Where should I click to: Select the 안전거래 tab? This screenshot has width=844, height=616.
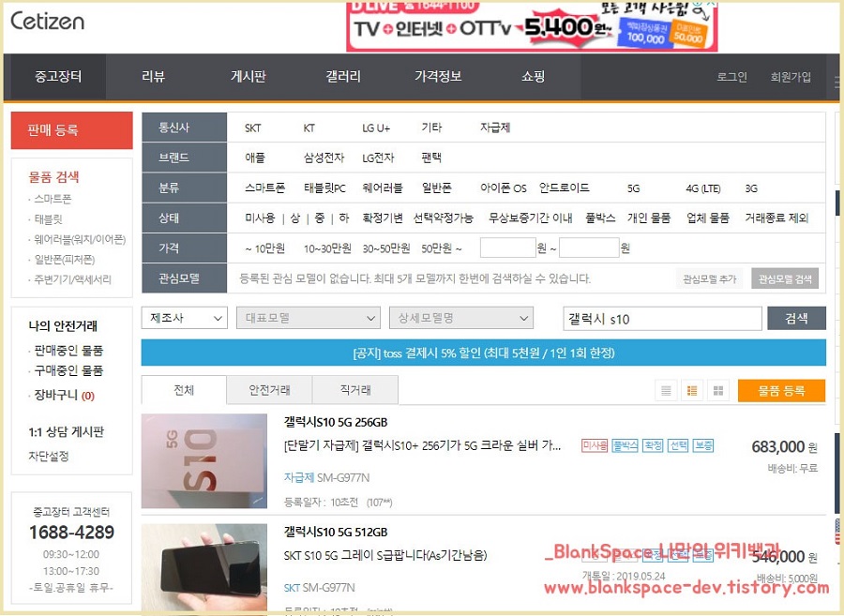tap(269, 390)
